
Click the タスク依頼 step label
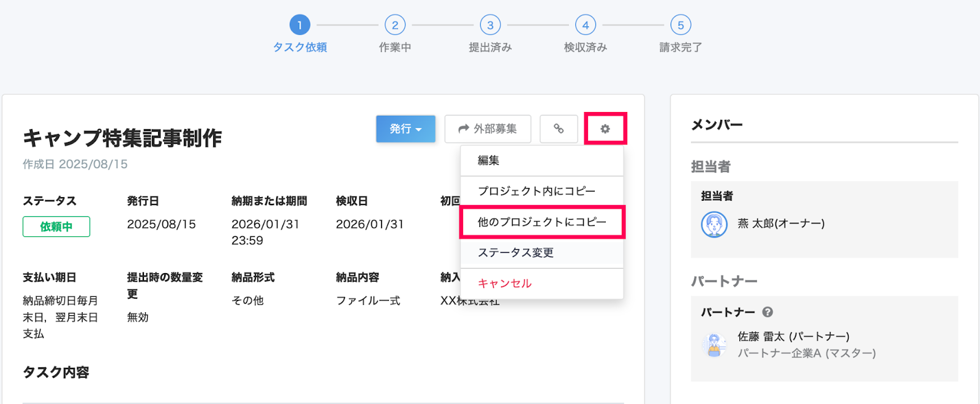(300, 47)
